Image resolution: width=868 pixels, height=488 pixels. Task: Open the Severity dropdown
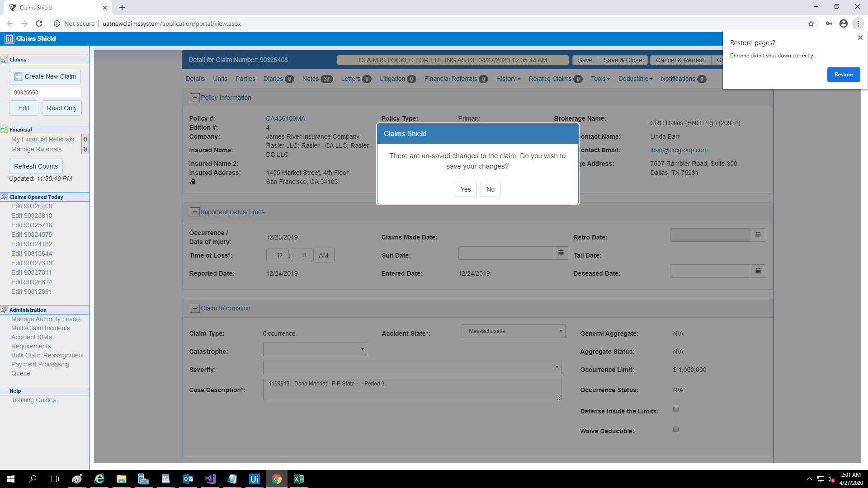point(412,367)
